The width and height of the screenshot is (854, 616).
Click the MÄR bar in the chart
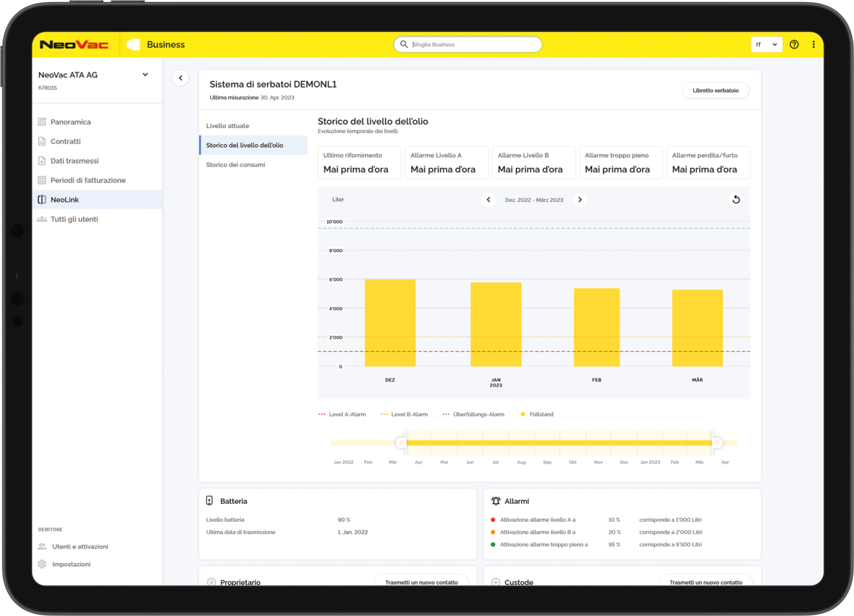(x=698, y=328)
